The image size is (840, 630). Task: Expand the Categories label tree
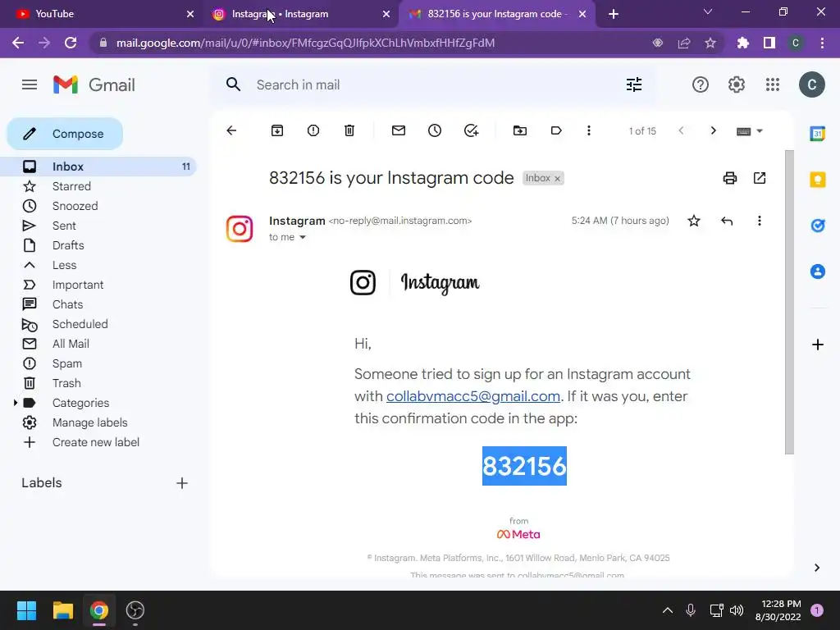15,403
